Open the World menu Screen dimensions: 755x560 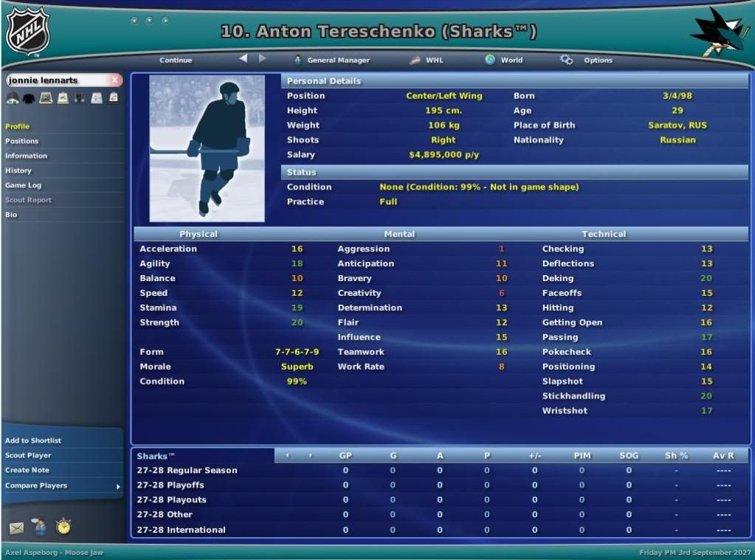click(504, 61)
